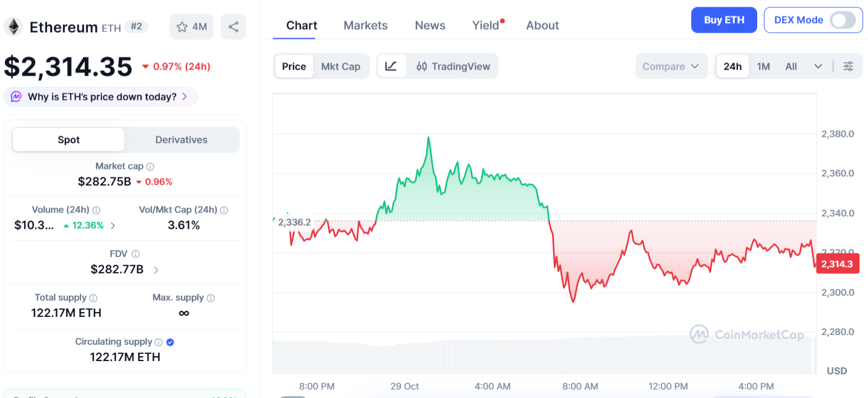Open the Markets tab
This screenshot has height=398, width=868.
pos(366,25)
